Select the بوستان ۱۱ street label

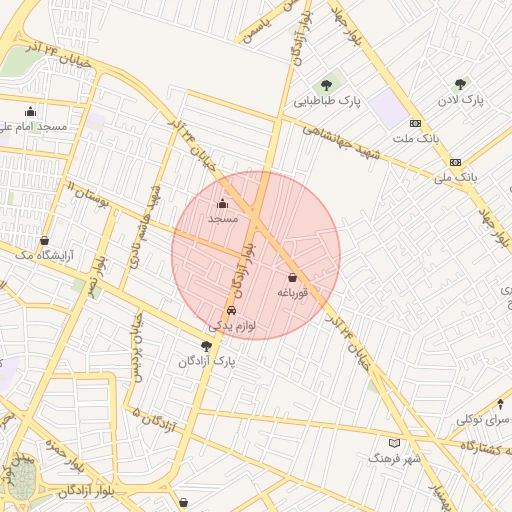[x=88, y=195]
